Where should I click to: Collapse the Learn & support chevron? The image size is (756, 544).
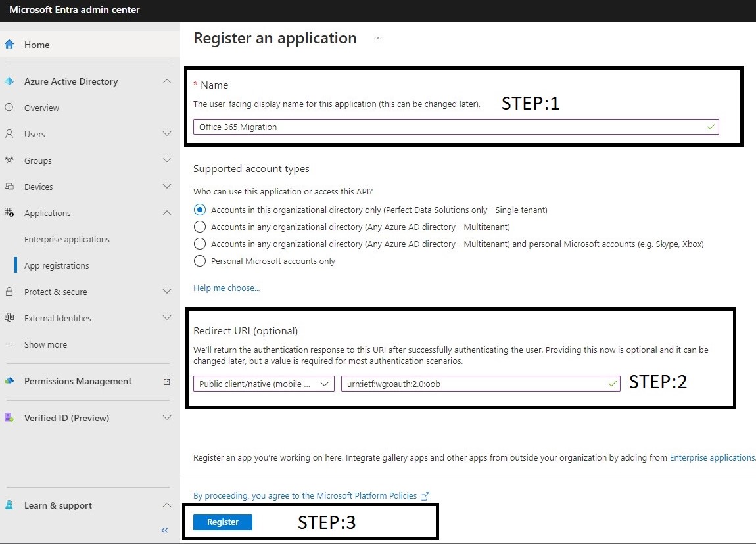167,505
